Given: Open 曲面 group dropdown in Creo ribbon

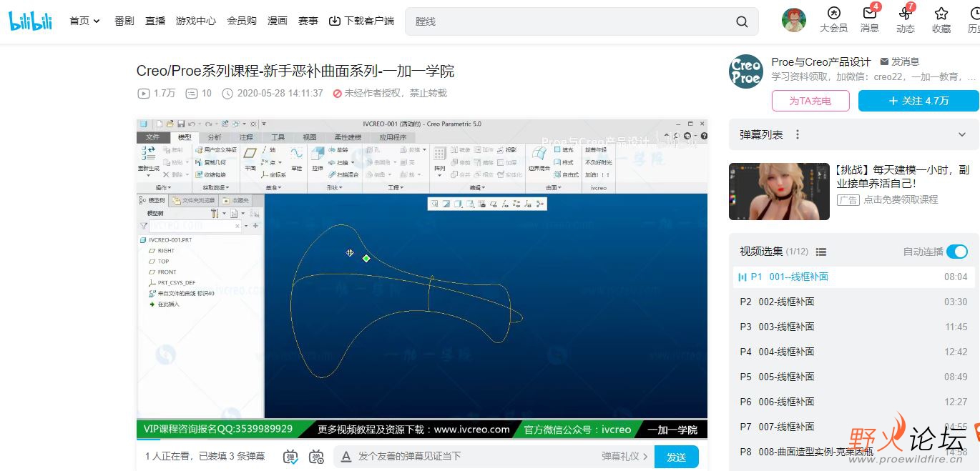Looking at the screenshot, I should (552, 188).
